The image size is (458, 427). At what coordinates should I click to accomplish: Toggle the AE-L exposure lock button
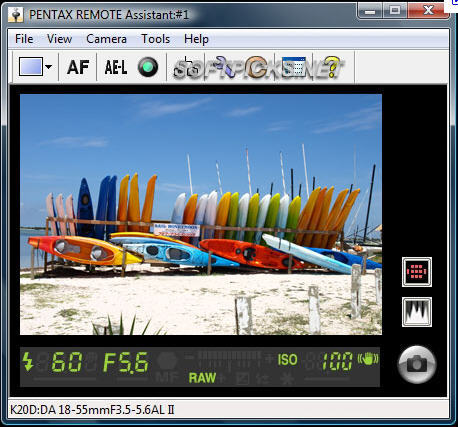click(115, 67)
